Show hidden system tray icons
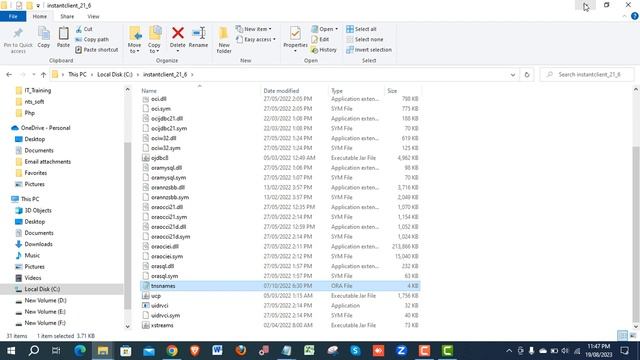The height and width of the screenshot is (360, 640). tap(509, 351)
